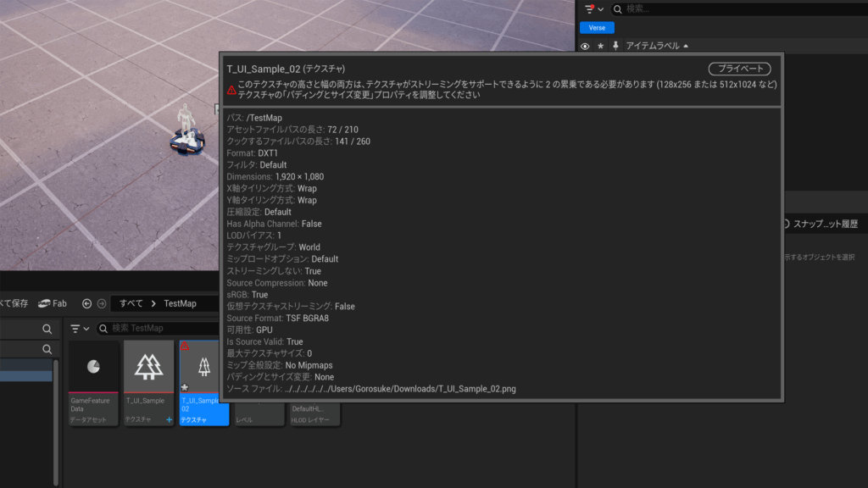Go back with content browser arrow
Image resolution: width=868 pixels, height=488 pixels.
(x=87, y=303)
